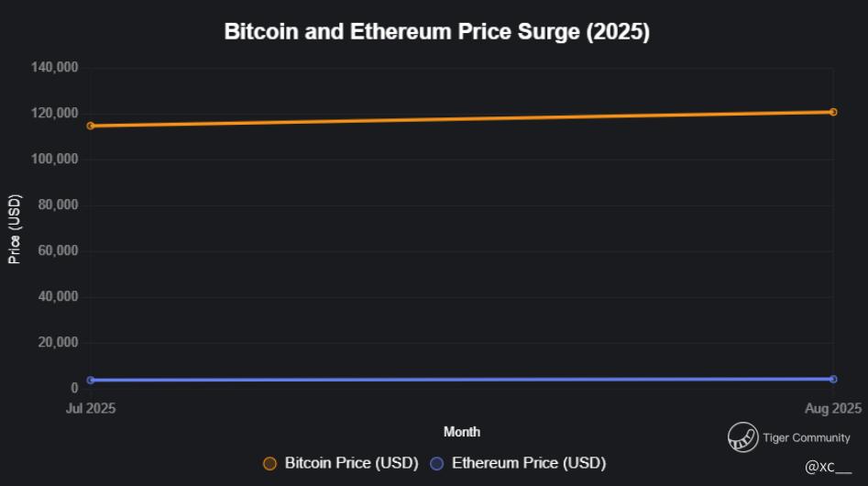
Task: Click the 20,000 y-axis tick label
Action: 58,342
